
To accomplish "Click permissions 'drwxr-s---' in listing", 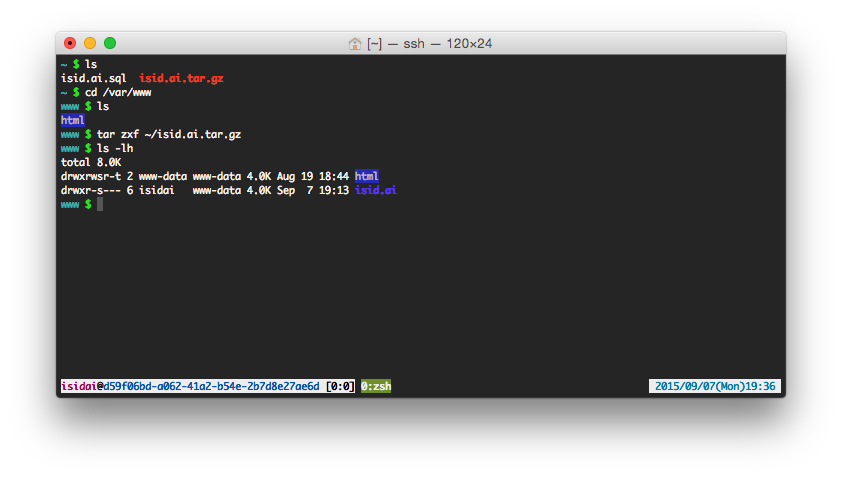I will [91, 190].
